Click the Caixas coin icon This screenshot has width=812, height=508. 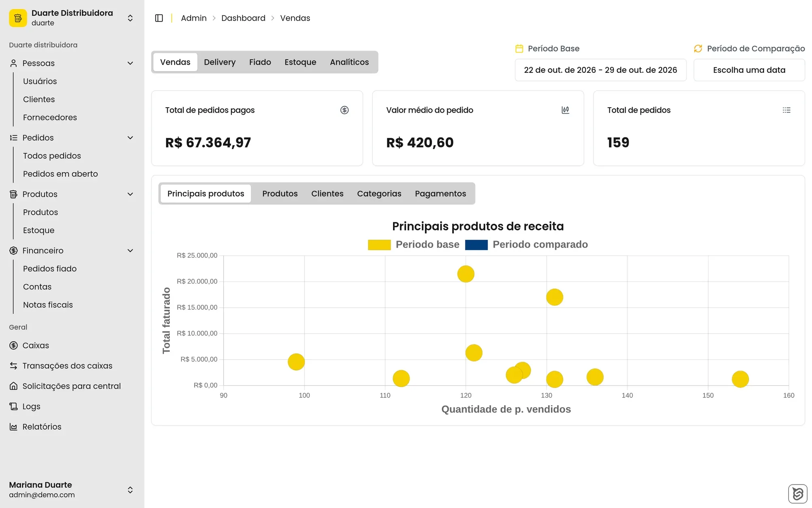pyautogui.click(x=13, y=345)
